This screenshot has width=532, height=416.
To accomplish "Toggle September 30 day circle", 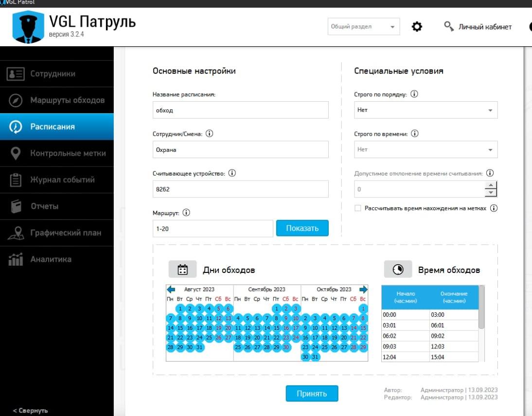I will tap(286, 347).
